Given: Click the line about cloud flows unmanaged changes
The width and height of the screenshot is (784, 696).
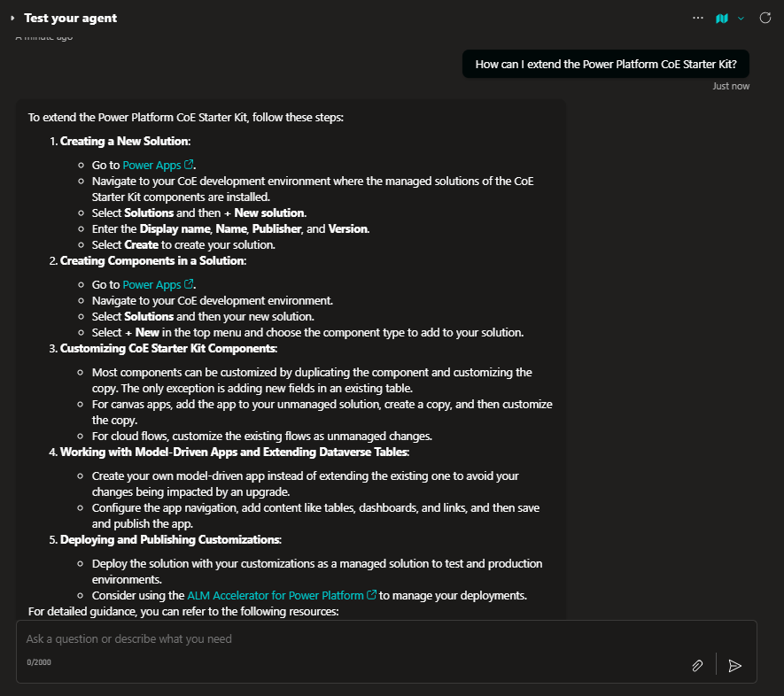Looking at the screenshot, I should (x=262, y=436).
